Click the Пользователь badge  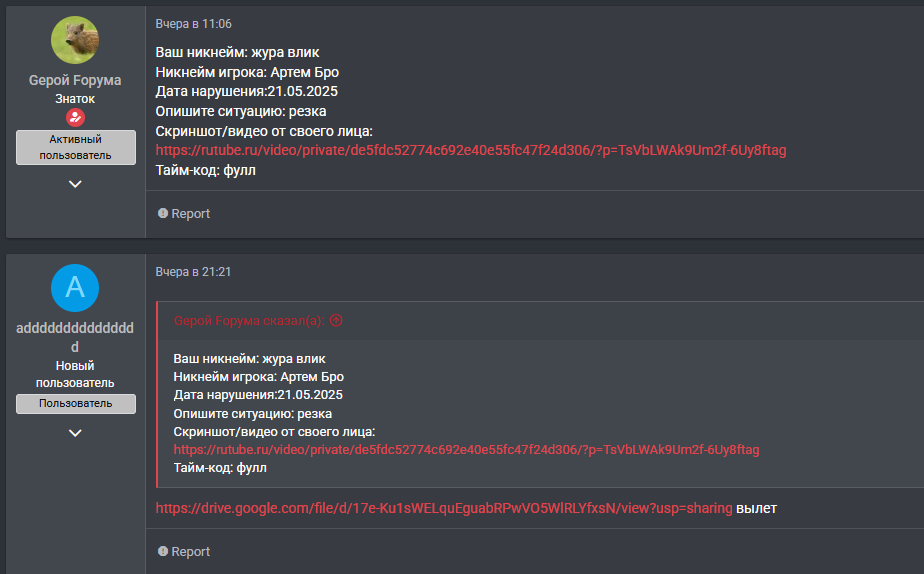(x=75, y=404)
